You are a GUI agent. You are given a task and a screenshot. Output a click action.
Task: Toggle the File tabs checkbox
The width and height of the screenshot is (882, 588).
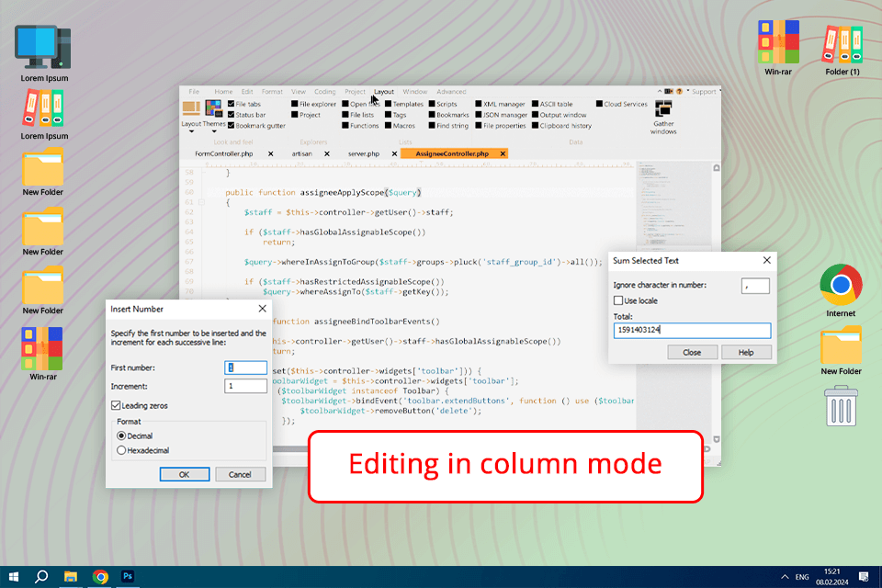[x=232, y=104]
